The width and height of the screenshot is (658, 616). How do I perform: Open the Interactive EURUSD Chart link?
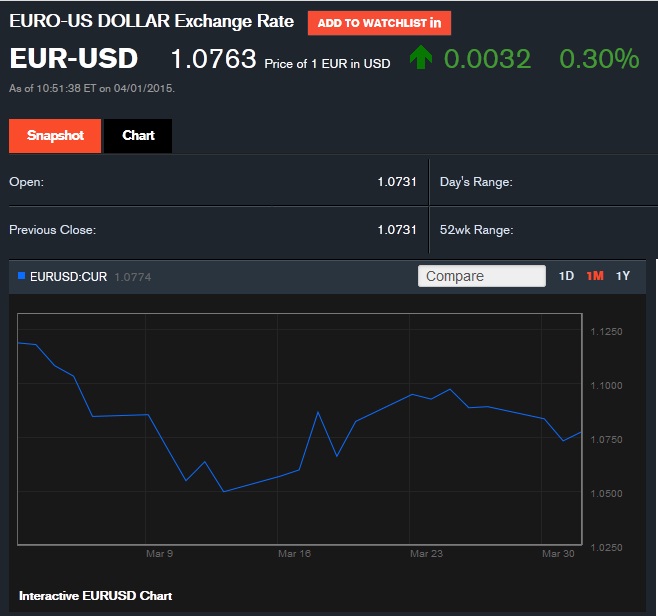point(95,596)
